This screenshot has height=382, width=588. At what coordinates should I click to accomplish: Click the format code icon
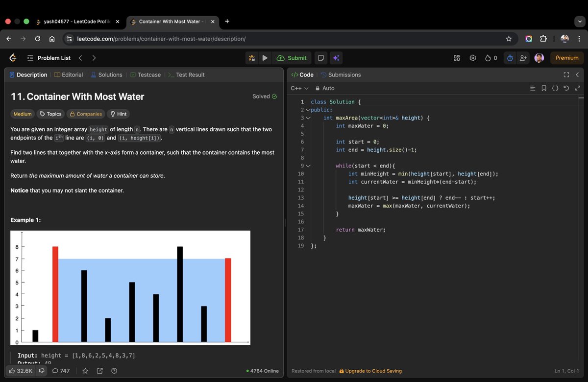(533, 88)
